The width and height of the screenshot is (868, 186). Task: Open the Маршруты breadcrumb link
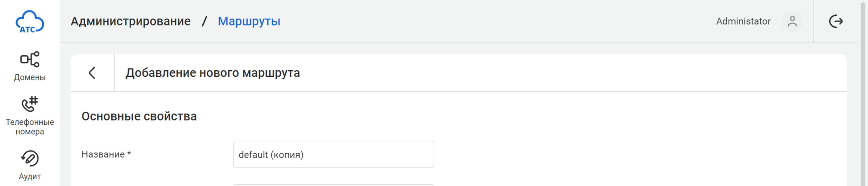point(249,21)
